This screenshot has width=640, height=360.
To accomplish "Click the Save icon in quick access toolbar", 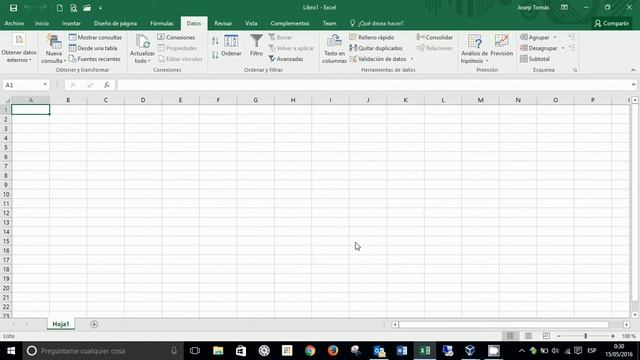I will tap(13, 8).
